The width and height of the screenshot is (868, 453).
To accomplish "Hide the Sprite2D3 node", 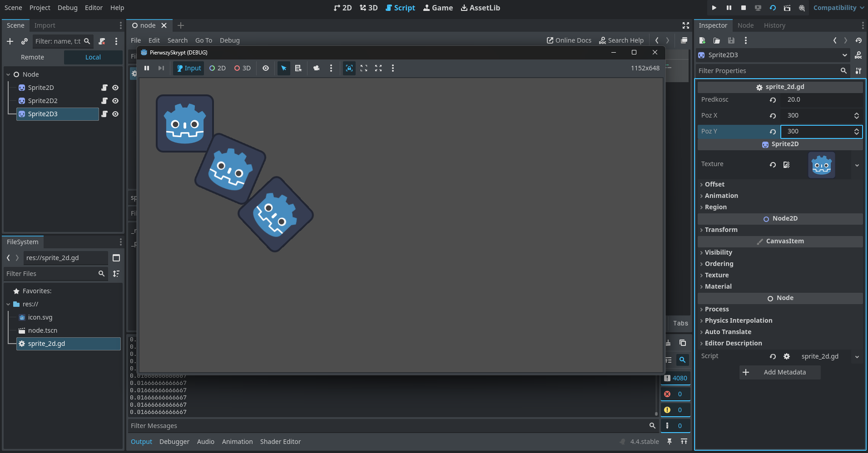I will tap(115, 114).
